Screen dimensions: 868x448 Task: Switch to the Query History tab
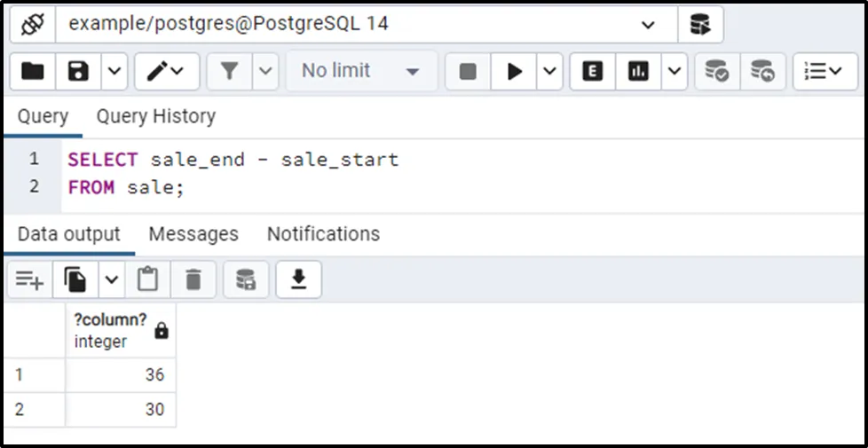click(155, 117)
